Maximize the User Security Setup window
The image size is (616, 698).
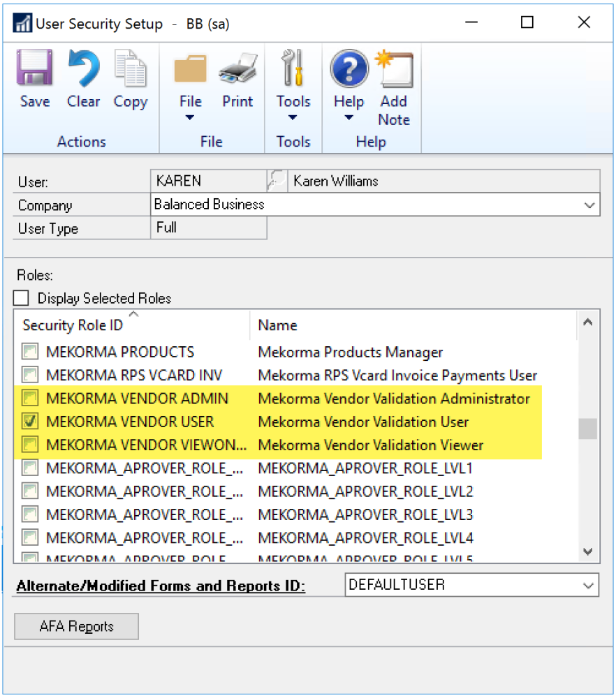527,22
